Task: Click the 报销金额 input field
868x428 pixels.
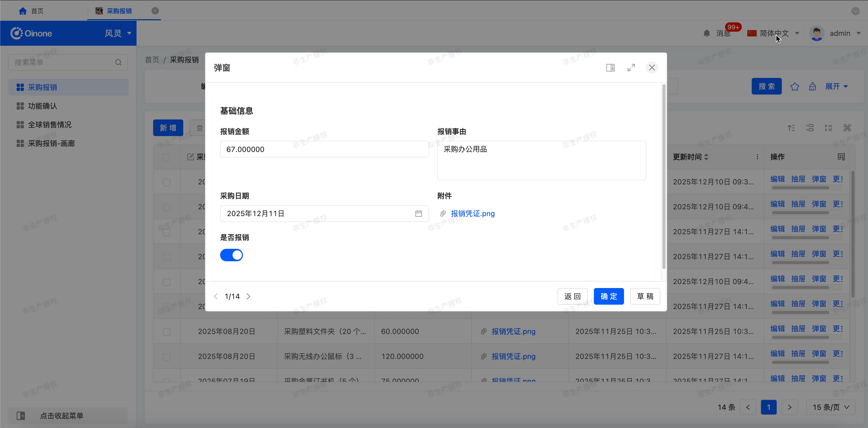Action: point(324,149)
